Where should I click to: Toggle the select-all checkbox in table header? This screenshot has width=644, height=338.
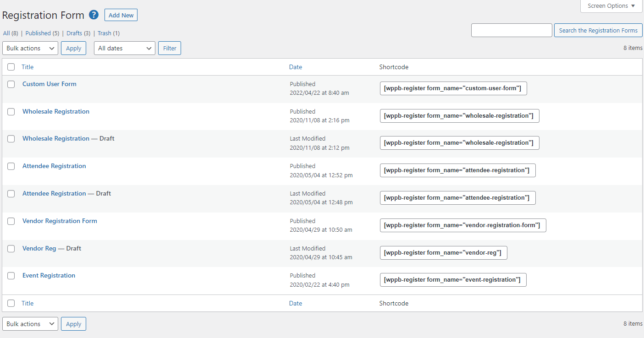coord(11,67)
